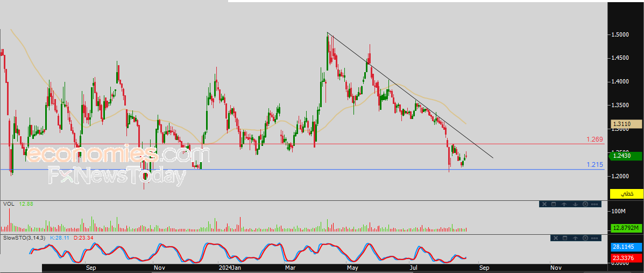Click the Sep label at right of time axis
This screenshot has width=644, height=273.
coord(484,268)
